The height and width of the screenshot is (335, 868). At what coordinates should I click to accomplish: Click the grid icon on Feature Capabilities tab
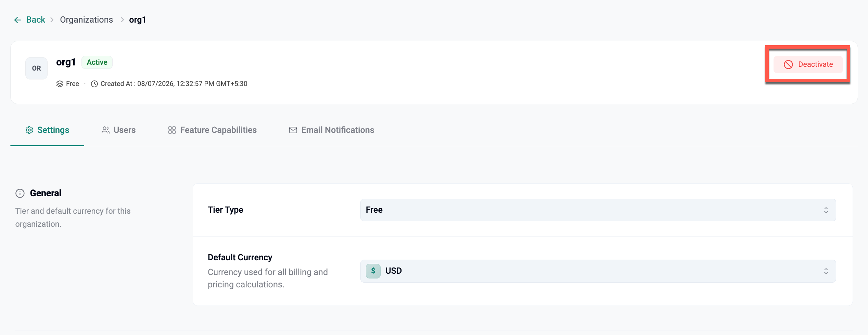pyautogui.click(x=172, y=130)
